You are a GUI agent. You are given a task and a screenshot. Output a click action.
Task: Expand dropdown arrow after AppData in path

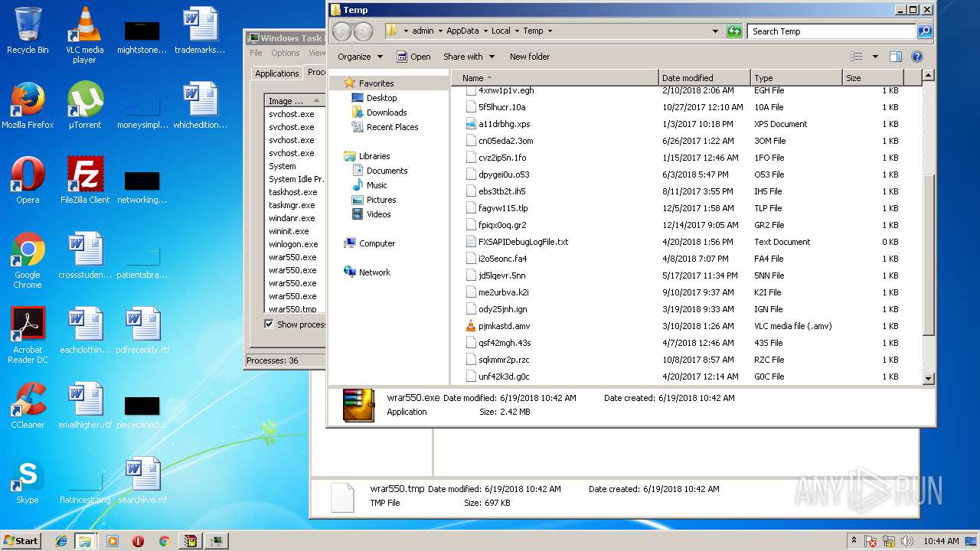485,31
